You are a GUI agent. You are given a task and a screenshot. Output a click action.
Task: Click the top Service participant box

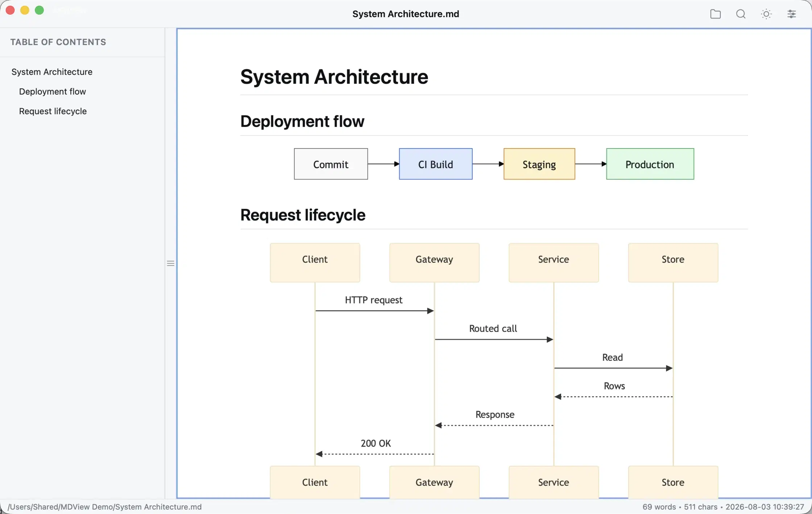(554, 262)
